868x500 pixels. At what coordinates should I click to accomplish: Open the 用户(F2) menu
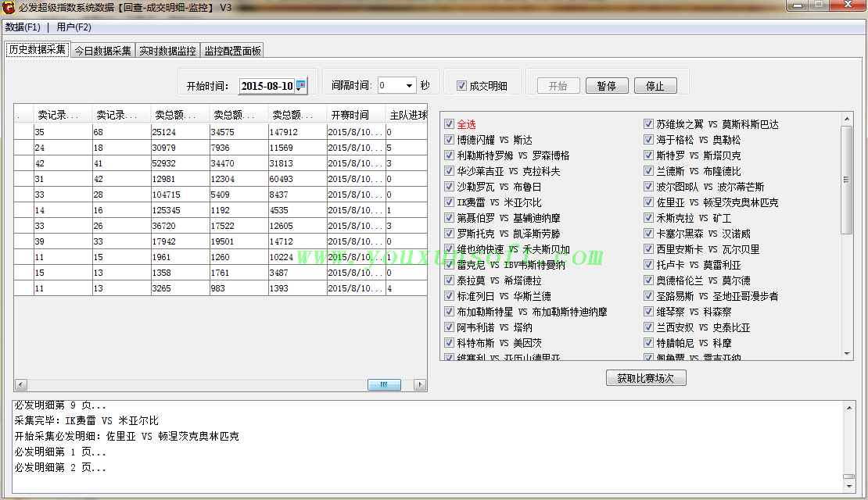pos(74,27)
